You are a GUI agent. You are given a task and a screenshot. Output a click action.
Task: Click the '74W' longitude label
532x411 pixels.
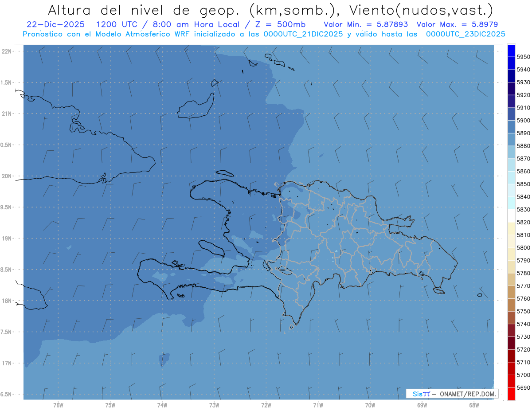click(162, 405)
